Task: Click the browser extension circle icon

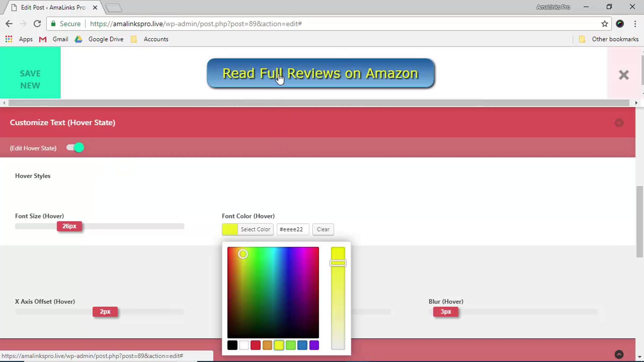Action: pyautogui.click(x=620, y=24)
